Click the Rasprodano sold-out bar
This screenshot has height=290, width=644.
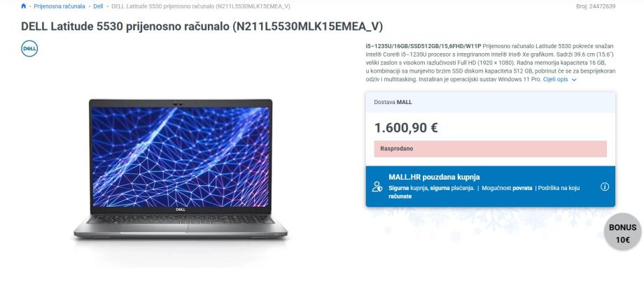(491, 149)
